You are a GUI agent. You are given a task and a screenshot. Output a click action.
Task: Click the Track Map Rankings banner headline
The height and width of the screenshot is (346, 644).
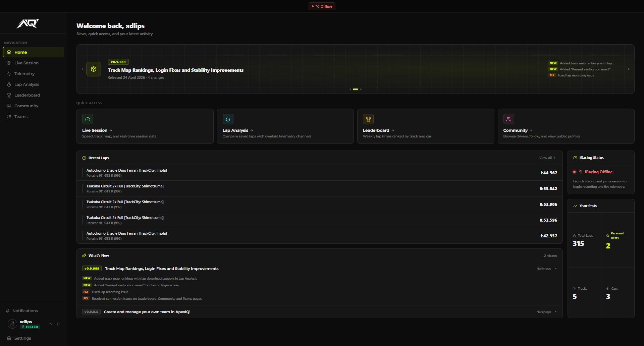175,70
